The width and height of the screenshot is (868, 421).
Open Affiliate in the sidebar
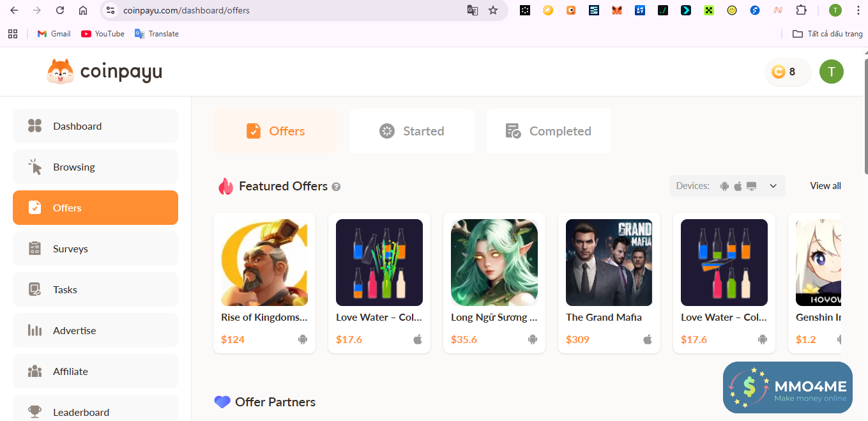click(95, 371)
